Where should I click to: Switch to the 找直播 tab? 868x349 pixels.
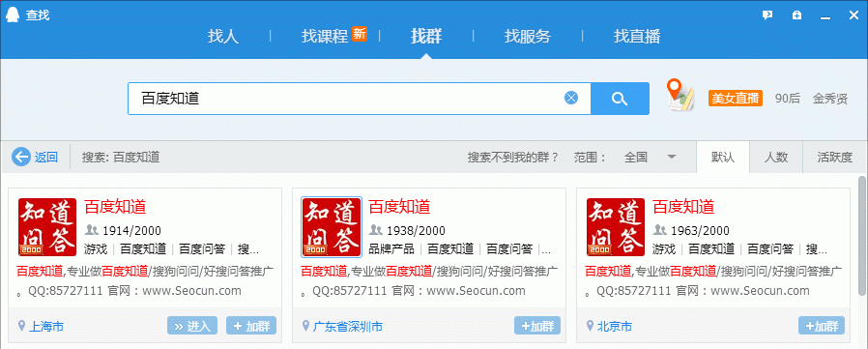[x=637, y=37]
